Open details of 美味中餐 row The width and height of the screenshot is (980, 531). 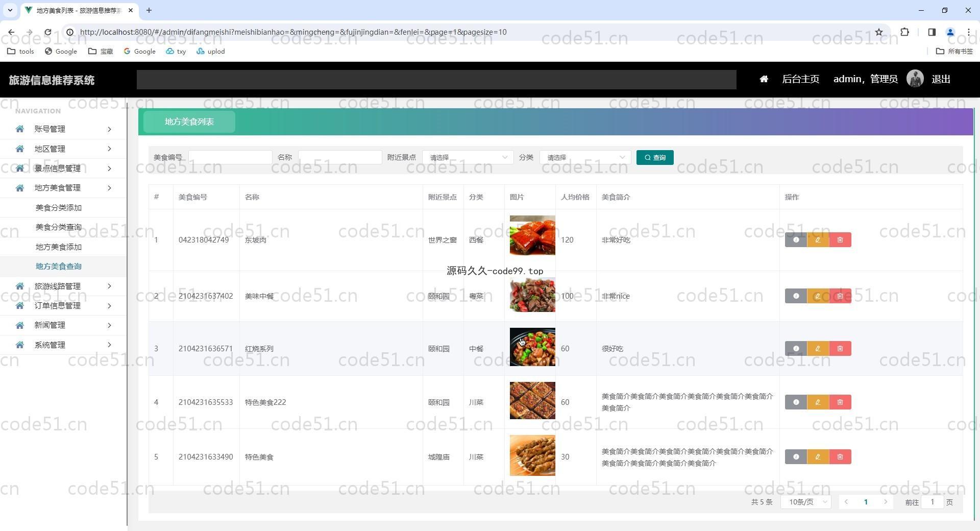(x=796, y=296)
